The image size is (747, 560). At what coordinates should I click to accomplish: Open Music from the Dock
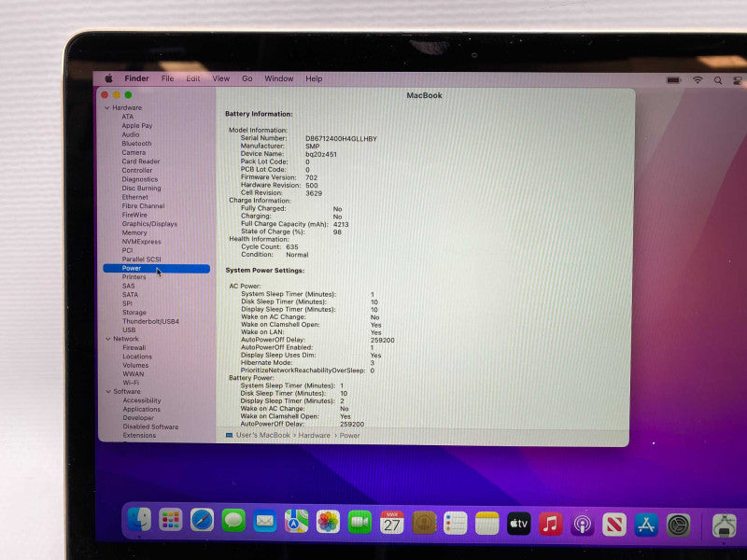pyautogui.click(x=550, y=525)
